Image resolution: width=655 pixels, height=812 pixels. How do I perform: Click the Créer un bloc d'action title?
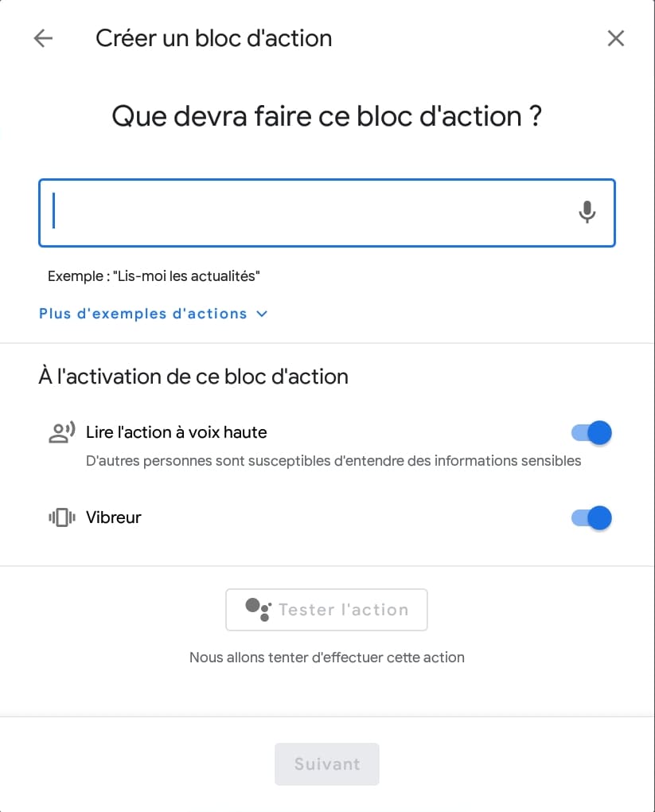tap(213, 38)
